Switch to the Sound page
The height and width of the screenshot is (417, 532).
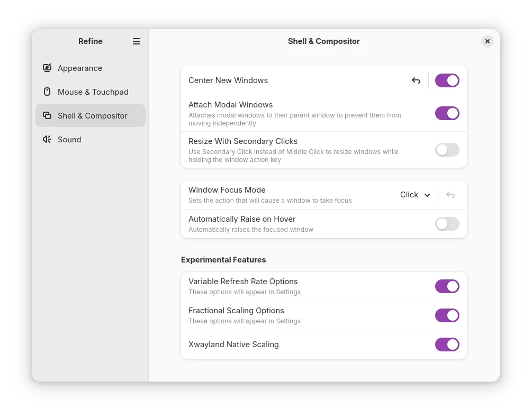point(69,139)
